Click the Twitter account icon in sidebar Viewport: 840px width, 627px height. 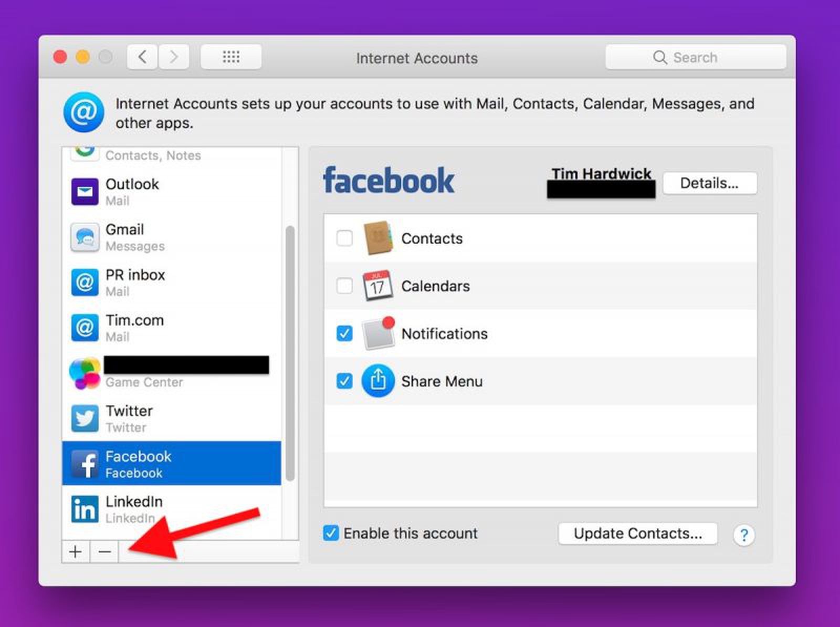85,418
